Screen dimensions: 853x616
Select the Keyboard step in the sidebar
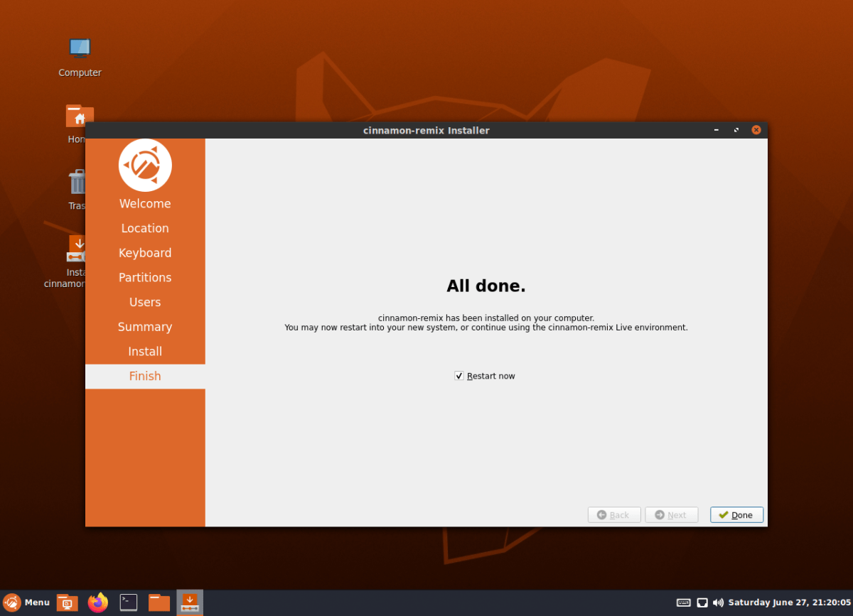pyautogui.click(x=145, y=253)
